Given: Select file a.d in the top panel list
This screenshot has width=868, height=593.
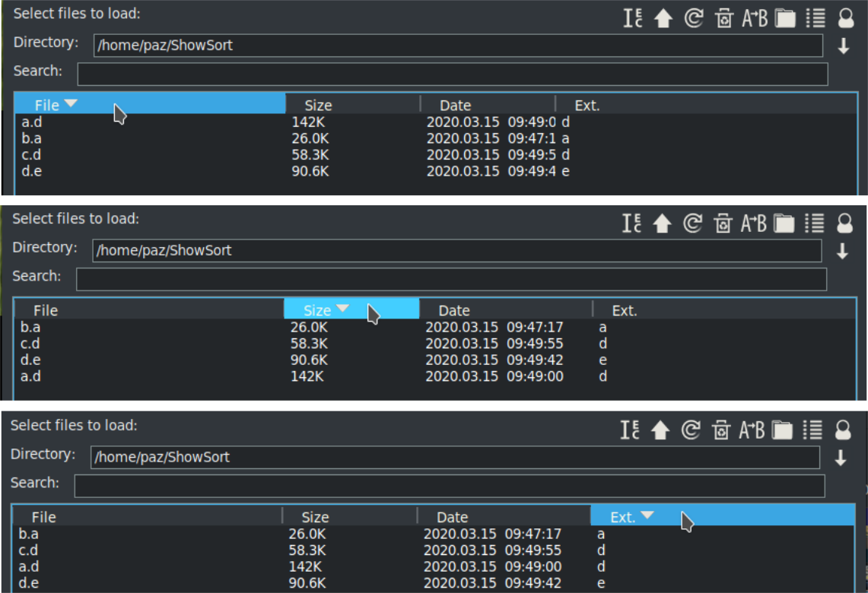Looking at the screenshot, I should click(31, 122).
